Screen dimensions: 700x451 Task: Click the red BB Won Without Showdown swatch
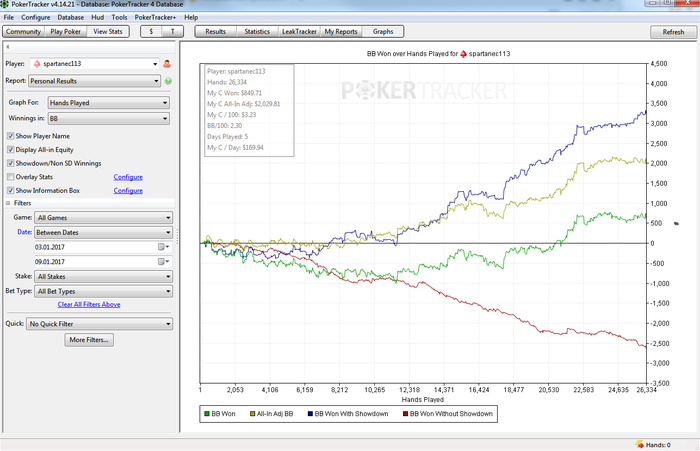[x=405, y=414]
